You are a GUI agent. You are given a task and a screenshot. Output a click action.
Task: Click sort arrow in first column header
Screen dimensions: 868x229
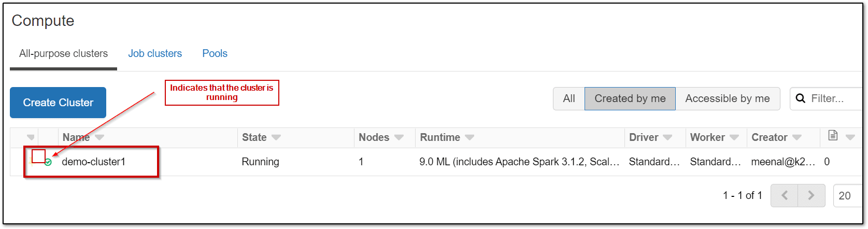31,137
